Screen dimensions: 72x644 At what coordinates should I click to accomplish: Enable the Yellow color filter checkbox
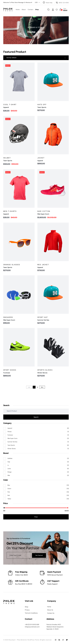pos(4,499)
